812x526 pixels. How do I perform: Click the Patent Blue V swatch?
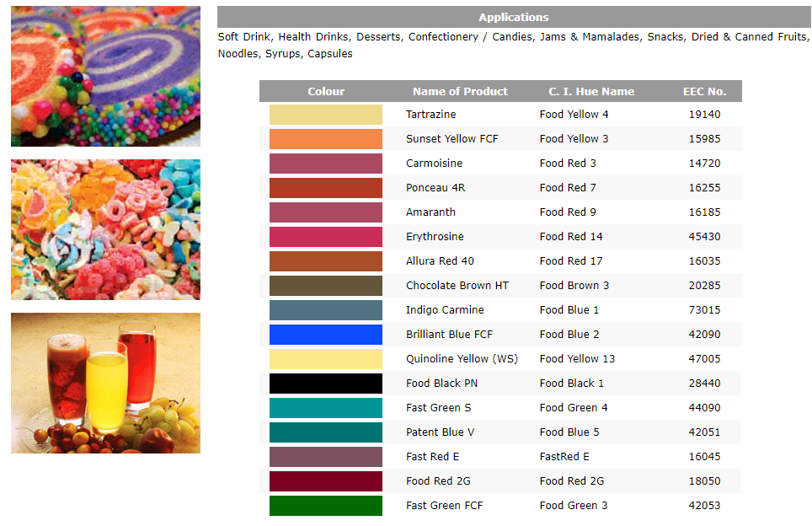click(326, 432)
